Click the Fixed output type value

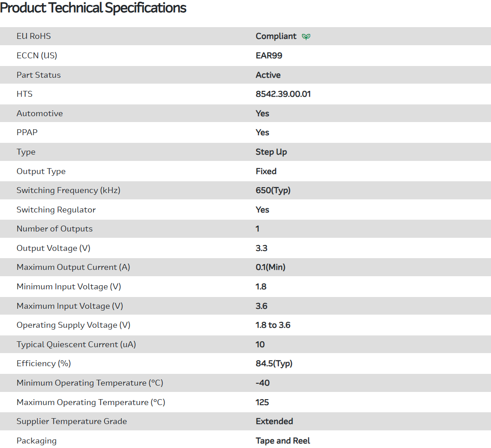point(266,171)
